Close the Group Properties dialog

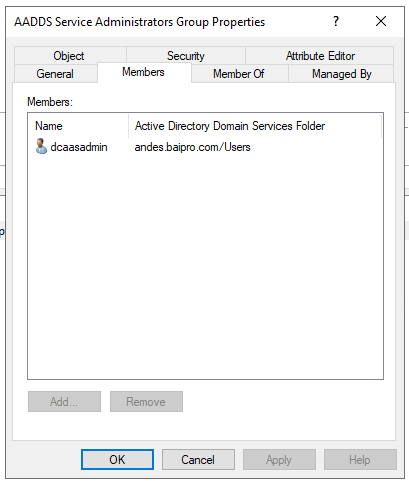coord(381,22)
